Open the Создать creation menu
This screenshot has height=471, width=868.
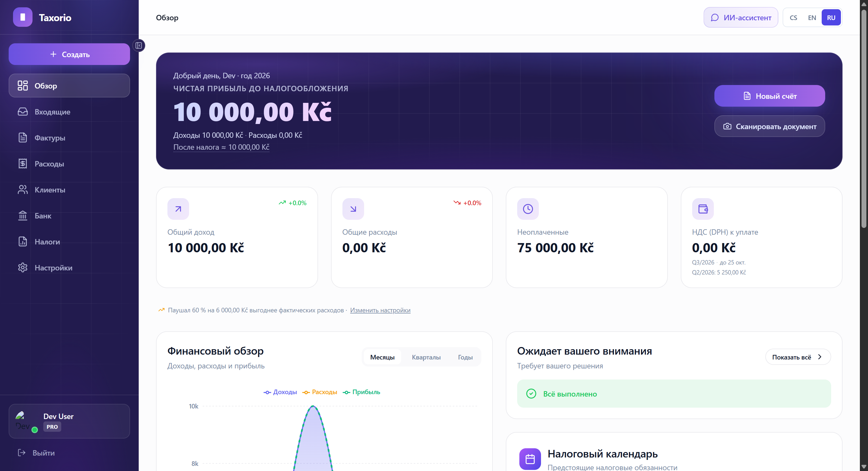pos(69,54)
